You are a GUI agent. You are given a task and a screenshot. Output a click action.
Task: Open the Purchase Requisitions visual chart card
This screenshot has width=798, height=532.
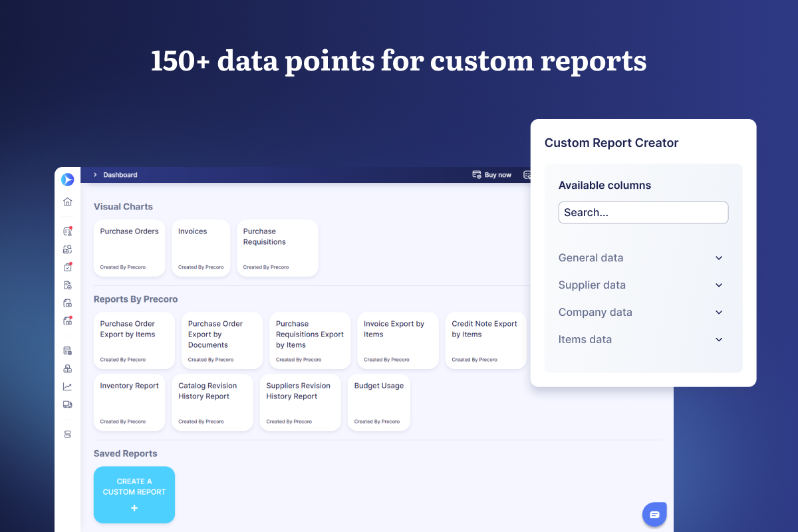coord(277,248)
